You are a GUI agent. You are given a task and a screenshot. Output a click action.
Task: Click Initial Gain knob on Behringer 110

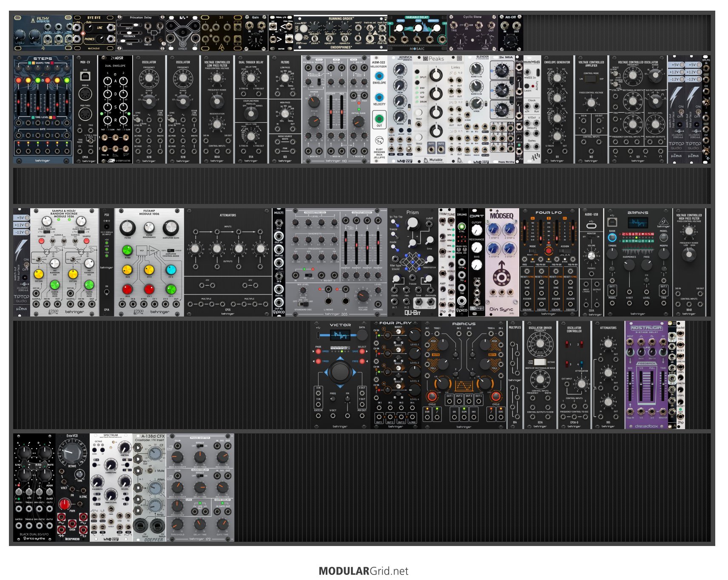click(358, 122)
